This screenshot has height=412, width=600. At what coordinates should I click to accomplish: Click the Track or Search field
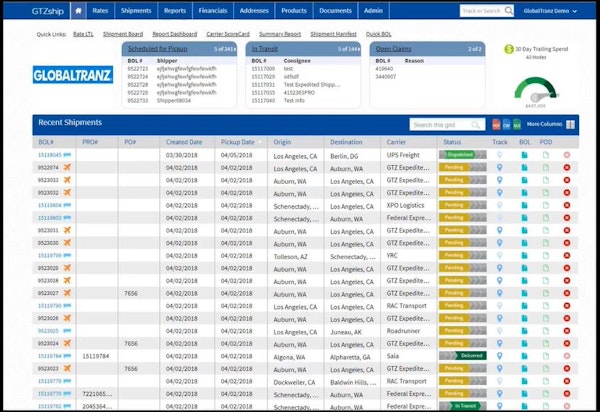coord(481,11)
